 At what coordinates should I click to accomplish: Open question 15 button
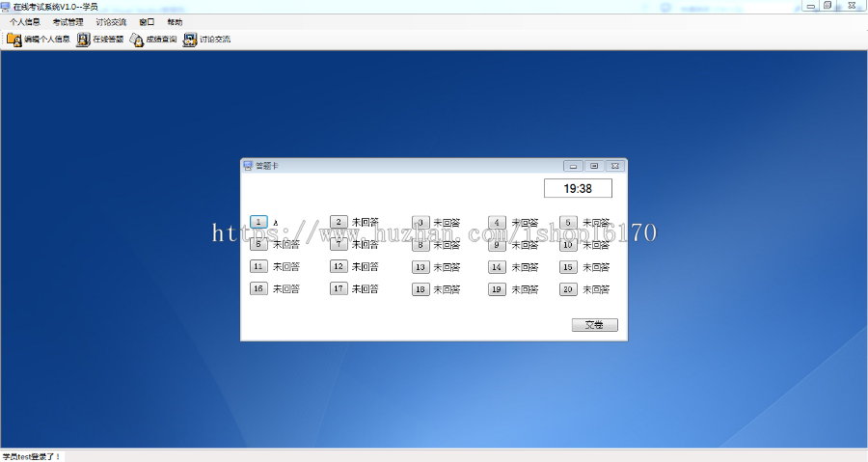(568, 267)
